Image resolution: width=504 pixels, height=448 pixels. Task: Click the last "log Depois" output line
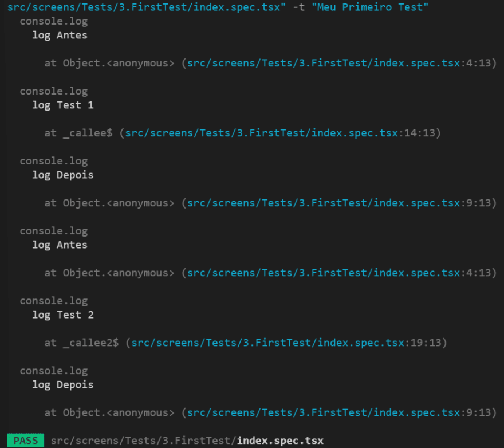click(62, 384)
